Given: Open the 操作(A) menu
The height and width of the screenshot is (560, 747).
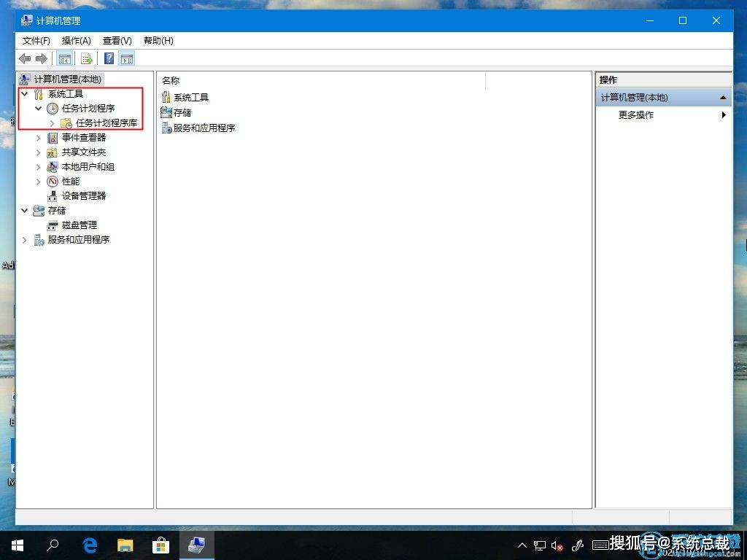Looking at the screenshot, I should pyautogui.click(x=77, y=41).
